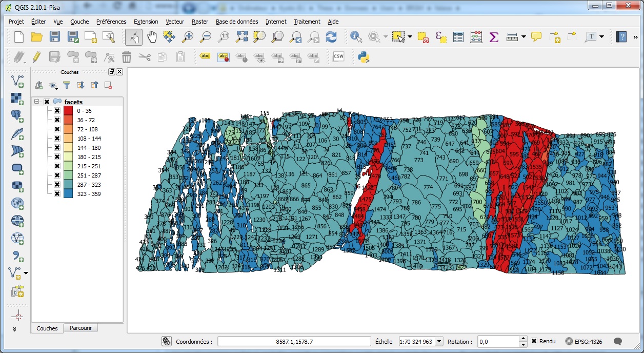The image size is (644, 353).
Task: Choose the Zoom Out magnifier tool
Action: (x=206, y=36)
